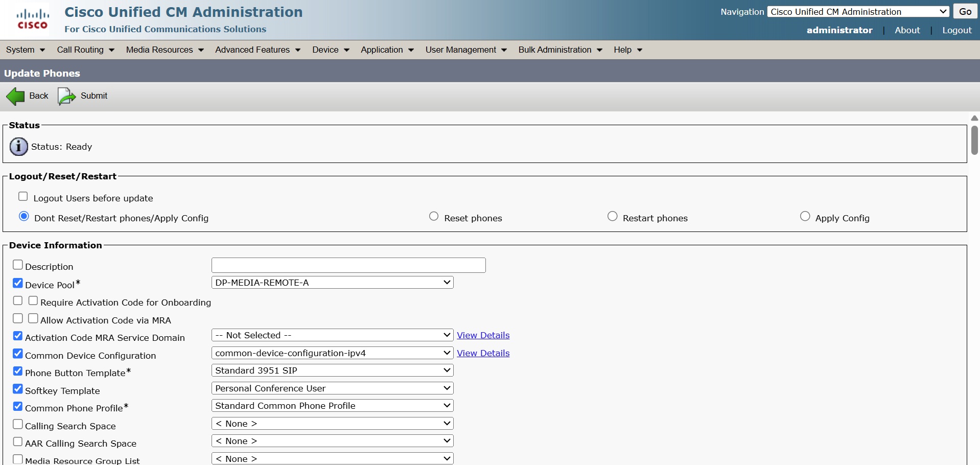Viewport: 980px width, 465px height.
Task: Select the Reset phones radio button
Action: pyautogui.click(x=434, y=216)
